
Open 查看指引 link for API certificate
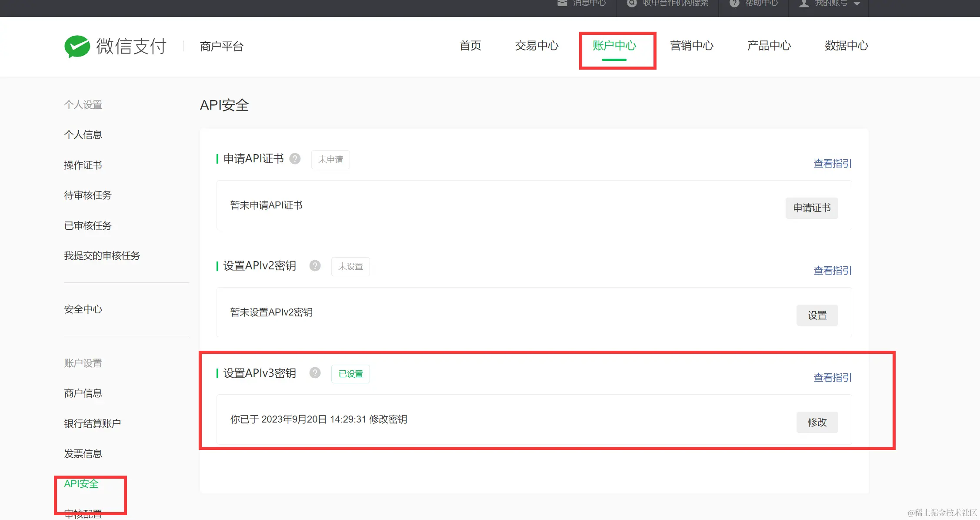coord(832,164)
